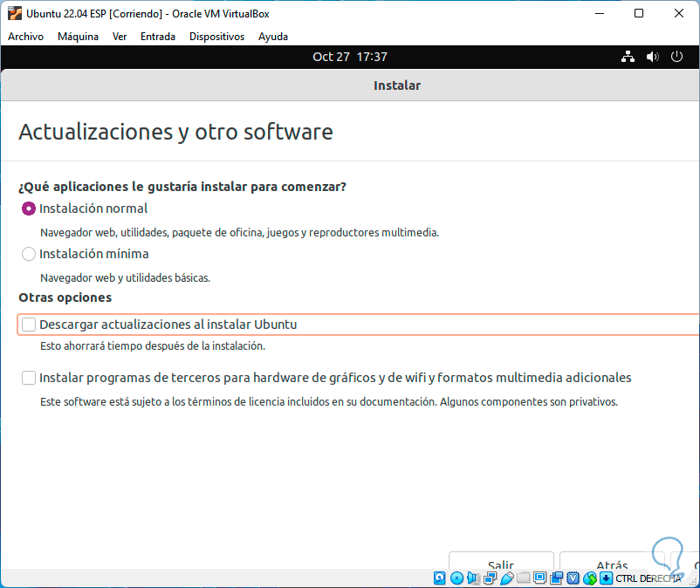
Task: Click the keyboard capture down-arrow icon
Action: coord(606,578)
